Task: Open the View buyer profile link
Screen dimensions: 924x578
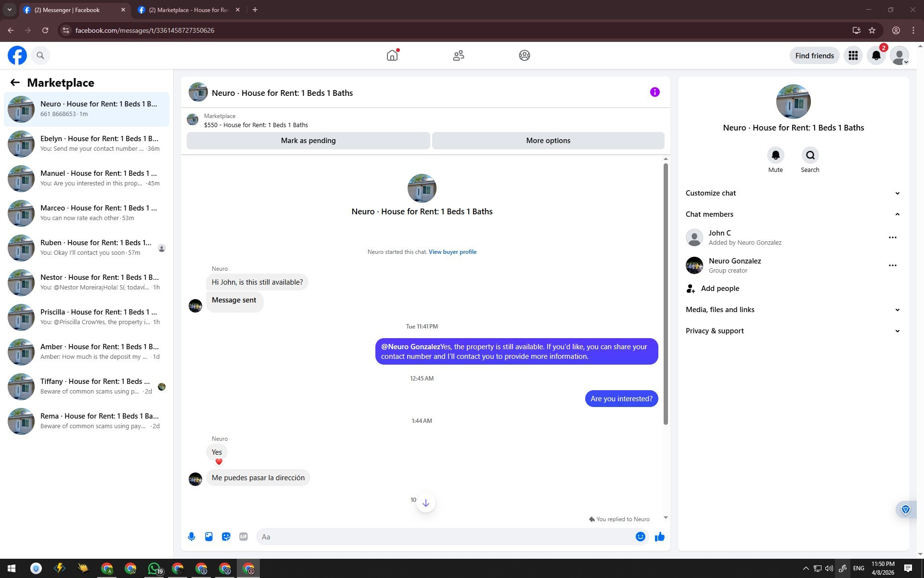Action: pos(452,252)
